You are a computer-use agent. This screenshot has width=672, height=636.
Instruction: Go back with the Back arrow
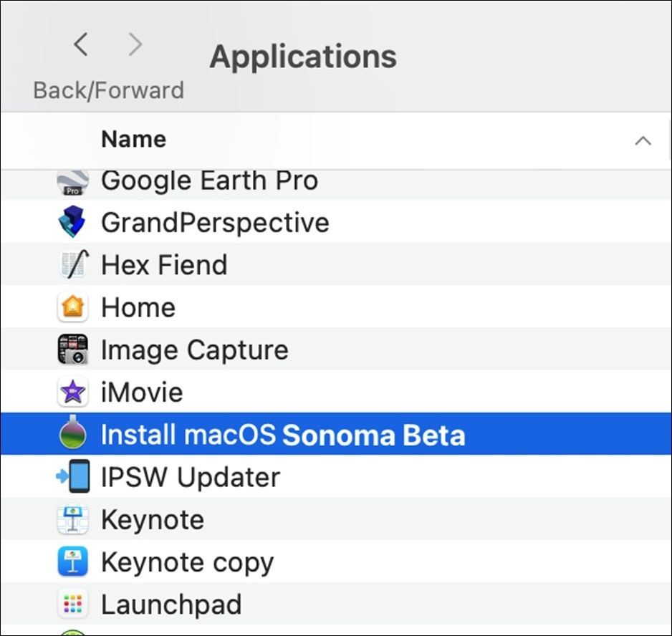pyautogui.click(x=81, y=46)
